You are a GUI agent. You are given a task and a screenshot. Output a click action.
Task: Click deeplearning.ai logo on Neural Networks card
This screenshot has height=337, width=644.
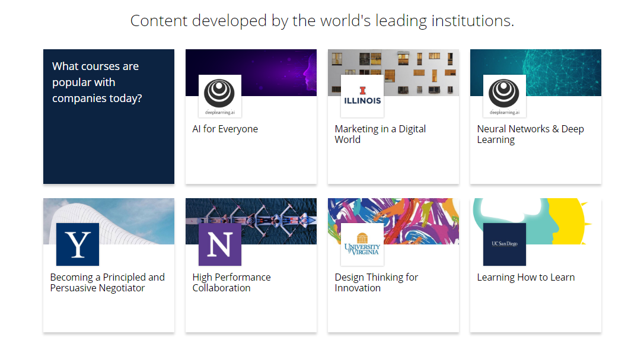tap(504, 96)
